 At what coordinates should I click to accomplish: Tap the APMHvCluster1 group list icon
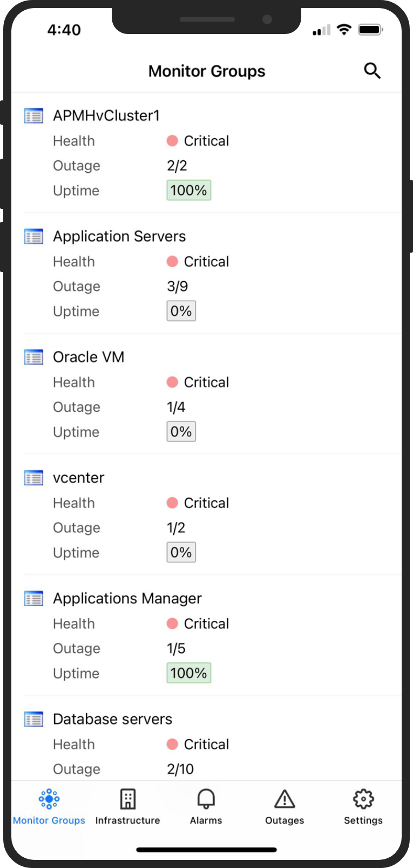coord(33,116)
